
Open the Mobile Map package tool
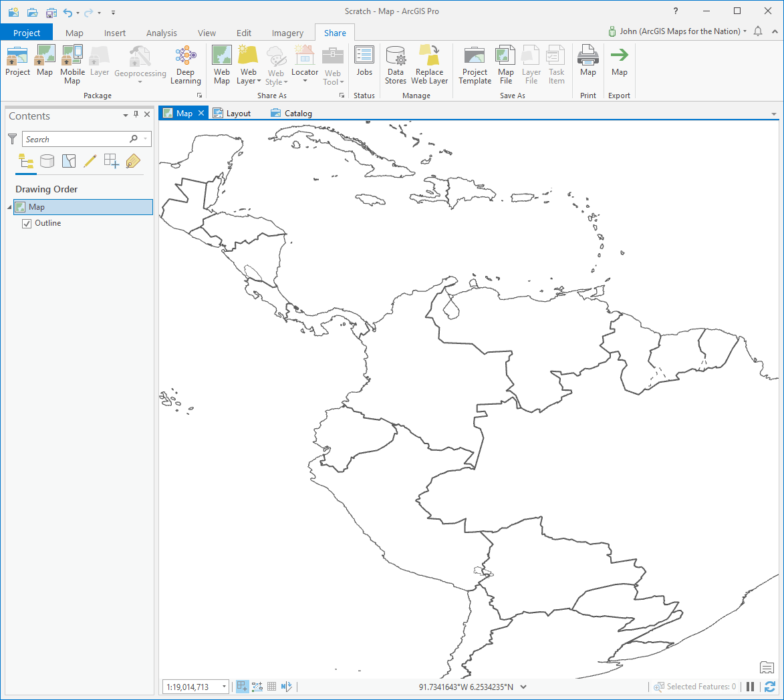click(x=72, y=64)
